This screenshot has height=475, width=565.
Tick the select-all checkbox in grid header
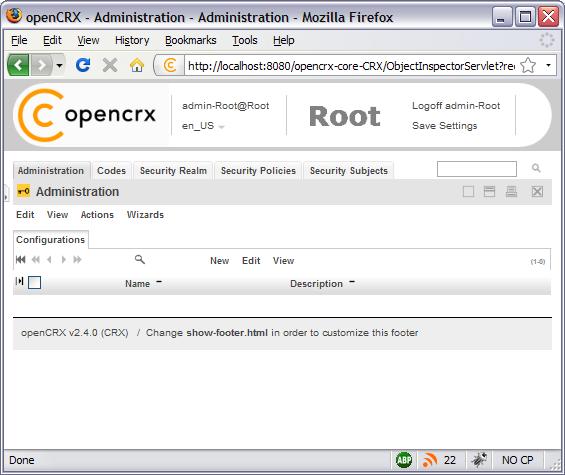[34, 282]
